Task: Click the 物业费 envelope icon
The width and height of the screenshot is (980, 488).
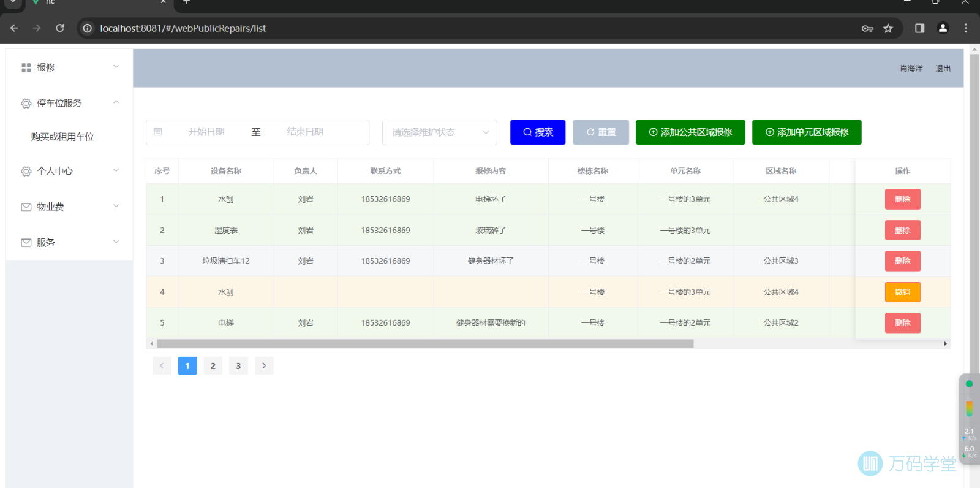Action: [26, 207]
